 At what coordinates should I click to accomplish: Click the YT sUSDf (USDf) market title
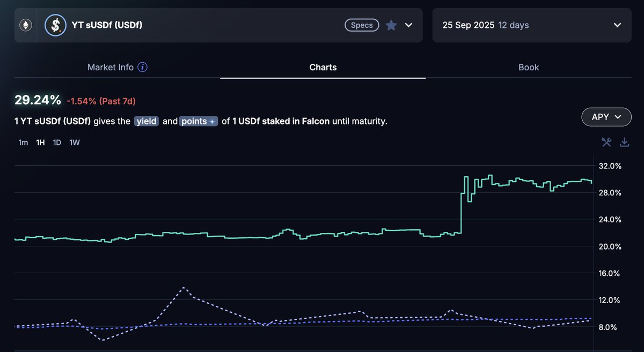tap(107, 25)
